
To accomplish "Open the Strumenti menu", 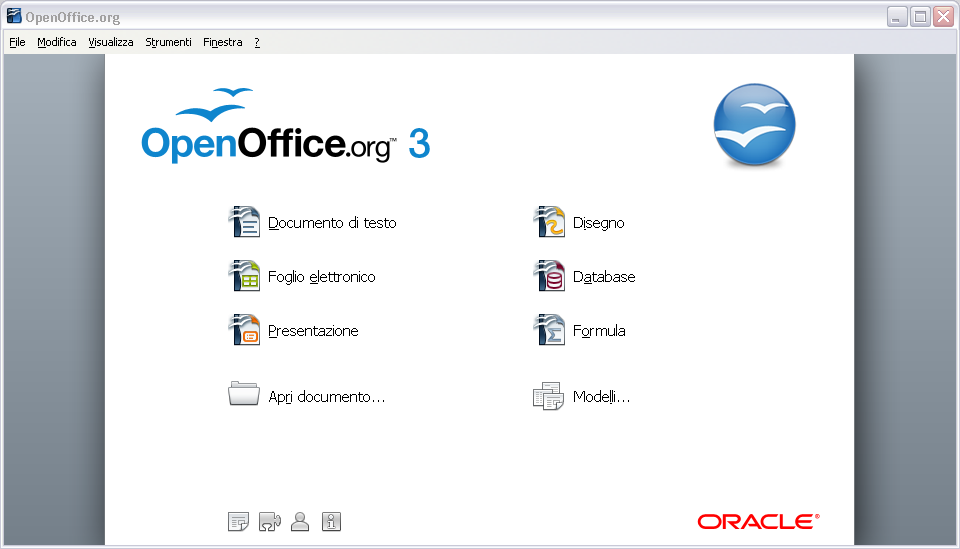I will [x=168, y=42].
